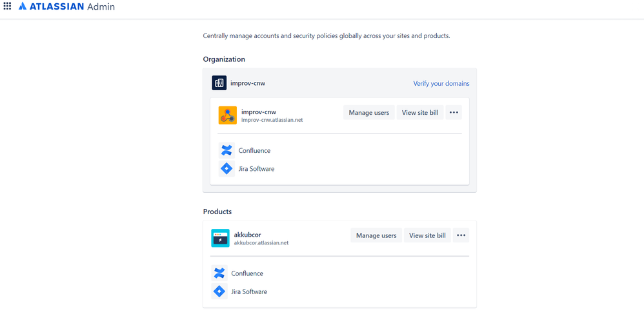This screenshot has height=314, width=644.
Task: Open Jira Software label under improv-cnw
Action: click(x=256, y=169)
